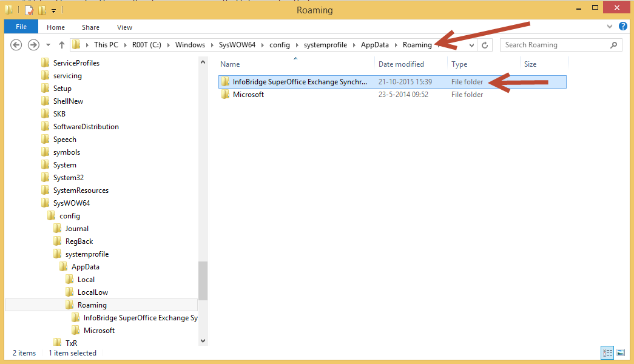This screenshot has height=364, width=634.
Task: Select ServiceProfiles in the navigation tree
Action: pos(76,63)
